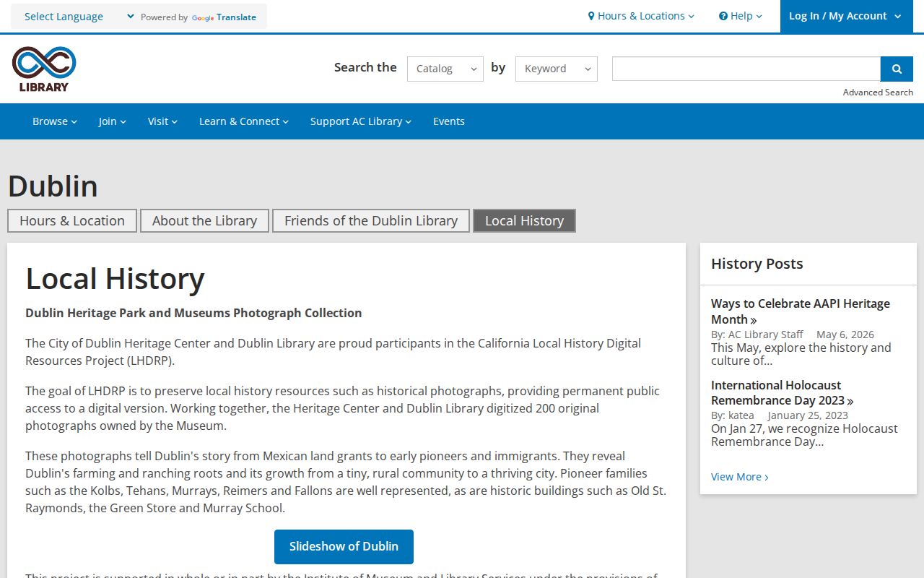Open the Log In / My Account menu

point(845,16)
